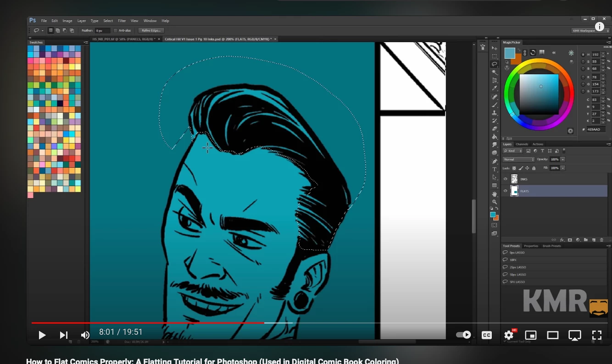Viewport: 612px width, 364px height.
Task: Click the Add to selection icon
Action: [x=58, y=30]
